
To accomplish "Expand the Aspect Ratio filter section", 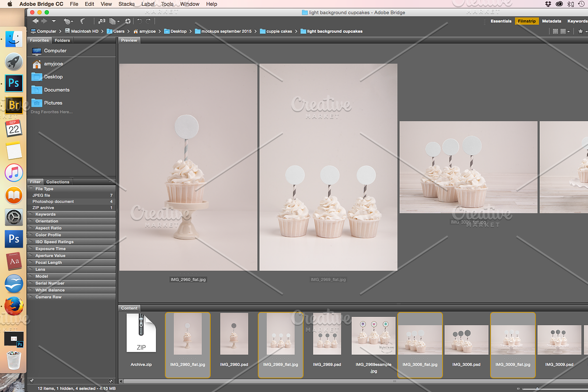I will (x=72, y=228).
